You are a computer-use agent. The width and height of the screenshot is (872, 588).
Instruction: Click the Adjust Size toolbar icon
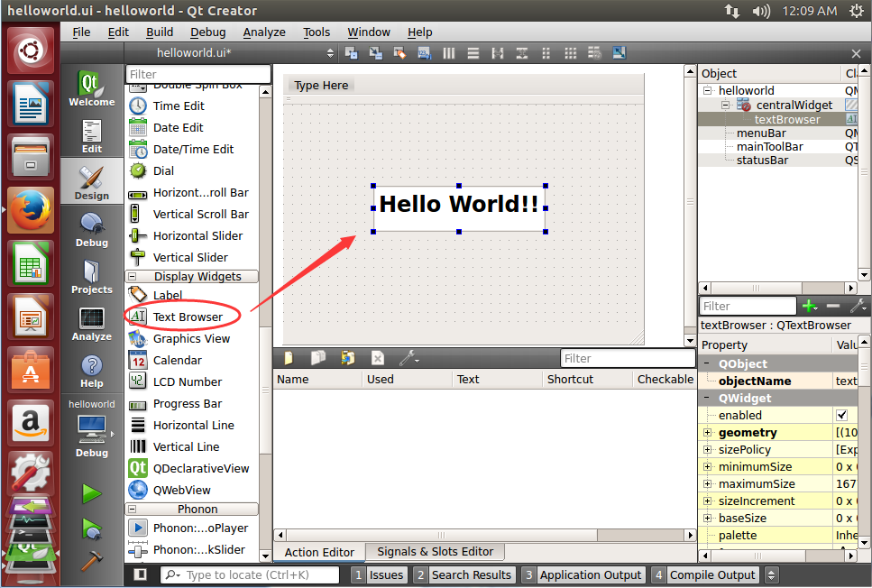(619, 53)
